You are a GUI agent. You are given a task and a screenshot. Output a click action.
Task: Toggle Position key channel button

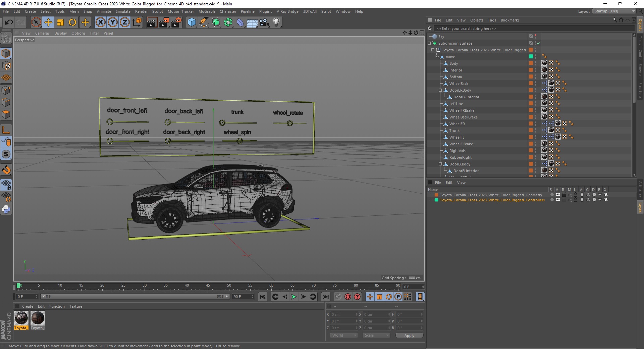370,297
